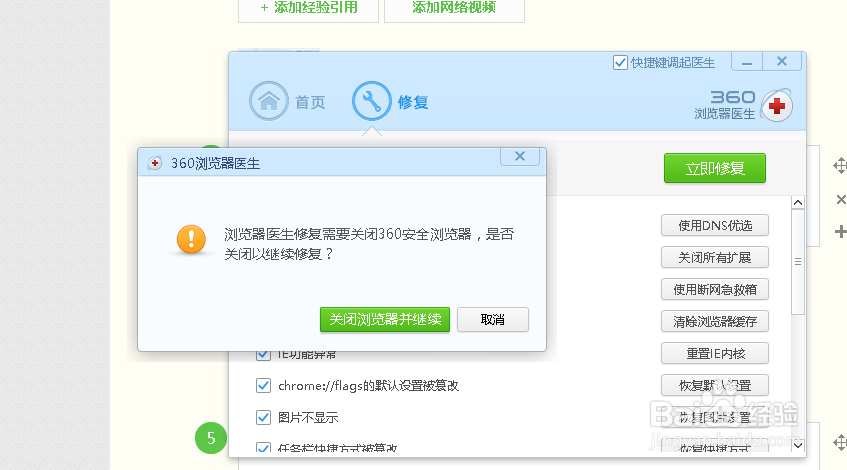The height and width of the screenshot is (470, 847).
Task: Click the repair list scrollbar thumb
Action: coord(798,261)
